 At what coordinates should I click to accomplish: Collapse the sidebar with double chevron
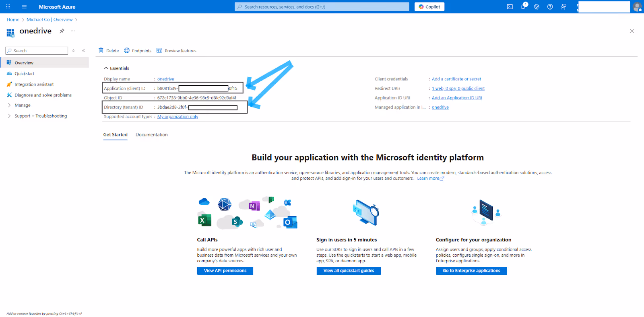pos(84,51)
